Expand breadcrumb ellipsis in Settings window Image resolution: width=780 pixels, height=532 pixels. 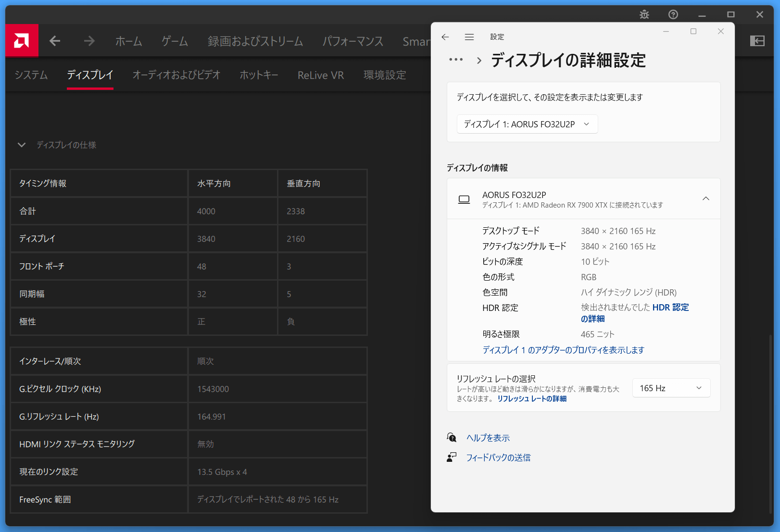[x=456, y=60]
